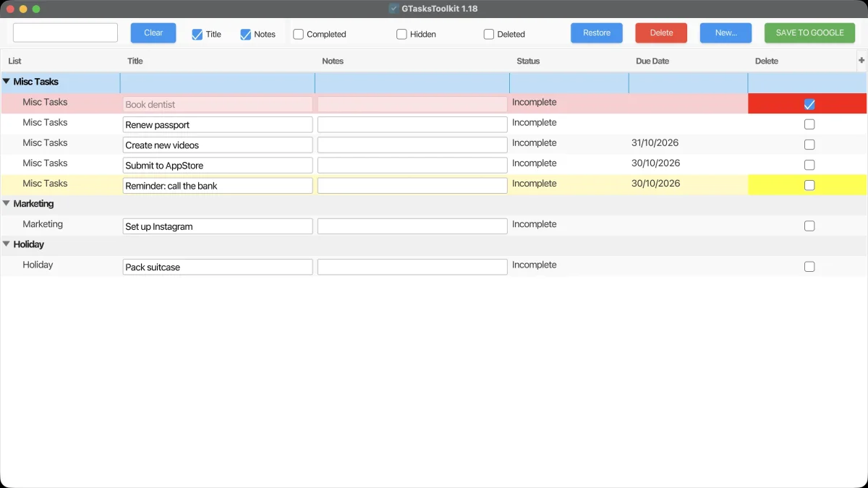Edit the Pack suitcase title field
Image resolution: width=868 pixels, height=488 pixels.
[x=218, y=267]
